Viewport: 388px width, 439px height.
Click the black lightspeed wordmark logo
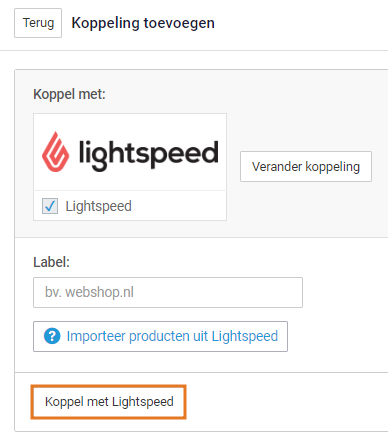tap(149, 155)
